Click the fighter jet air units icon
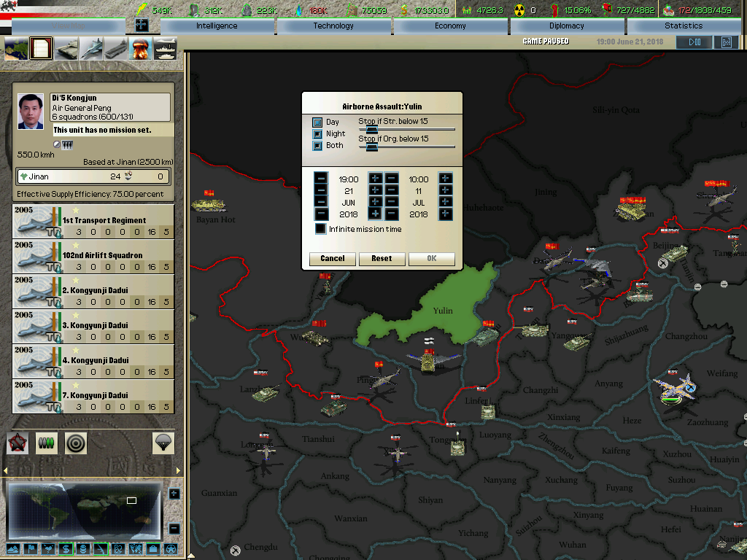The image size is (747, 560). [x=91, y=48]
